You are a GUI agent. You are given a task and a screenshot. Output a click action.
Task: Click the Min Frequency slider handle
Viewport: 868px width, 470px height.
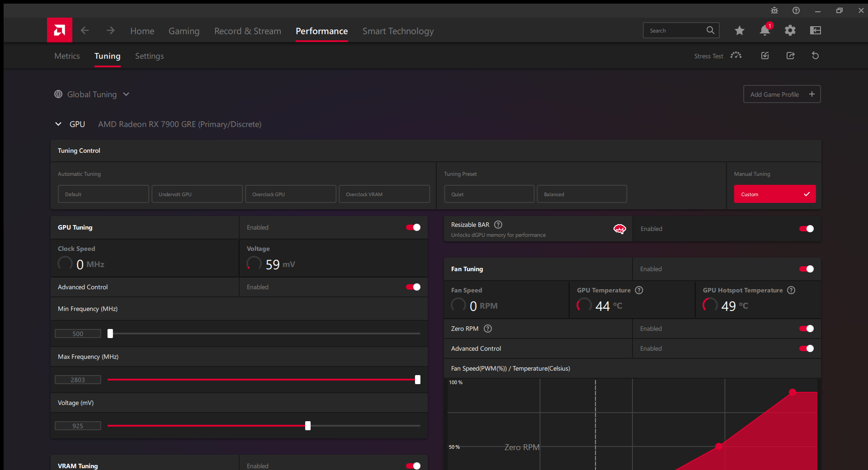(x=110, y=334)
